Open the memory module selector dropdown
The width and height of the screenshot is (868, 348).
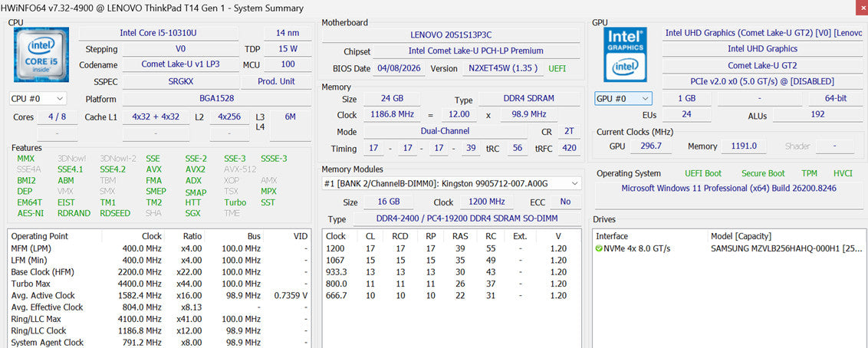pos(452,183)
